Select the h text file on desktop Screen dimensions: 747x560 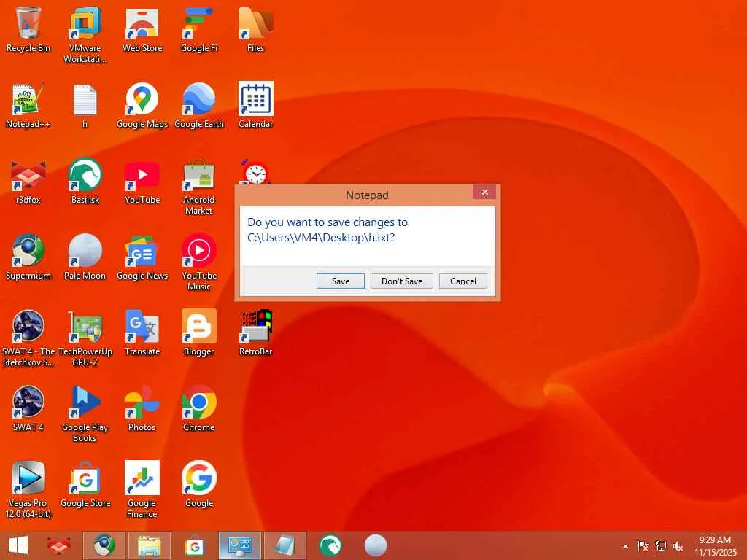click(85, 105)
